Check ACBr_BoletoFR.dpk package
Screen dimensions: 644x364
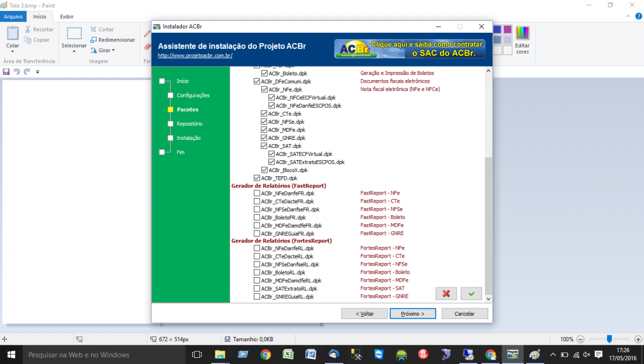(x=257, y=217)
